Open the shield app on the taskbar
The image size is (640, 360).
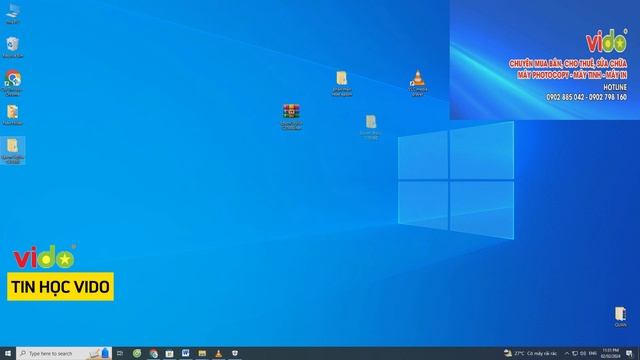pyautogui.click(x=235, y=353)
